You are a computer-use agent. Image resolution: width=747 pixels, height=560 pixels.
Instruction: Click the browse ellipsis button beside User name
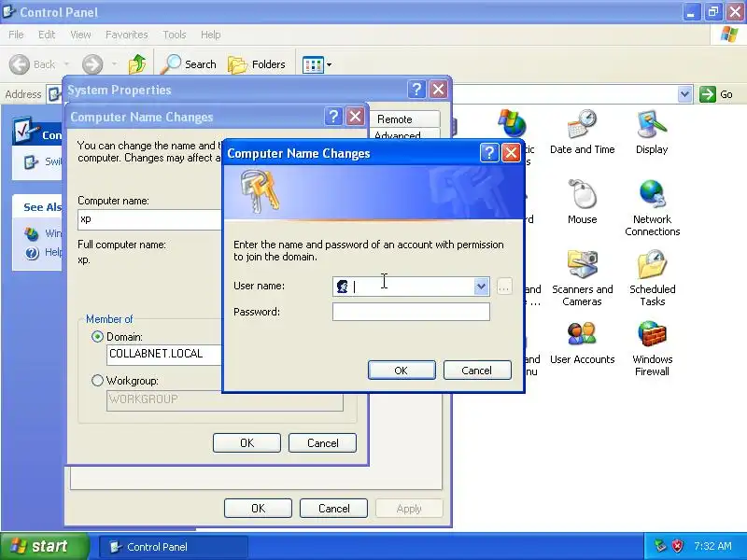(x=504, y=287)
